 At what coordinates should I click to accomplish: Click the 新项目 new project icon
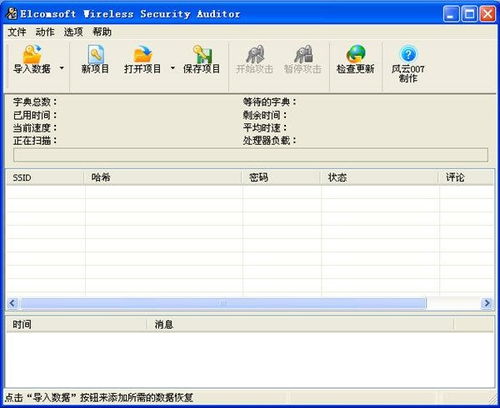tap(96, 54)
